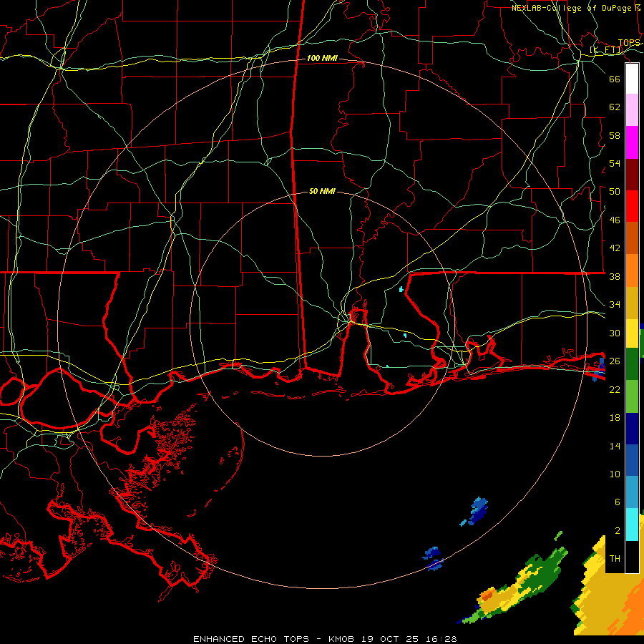Click the "46" legend value

(615, 220)
